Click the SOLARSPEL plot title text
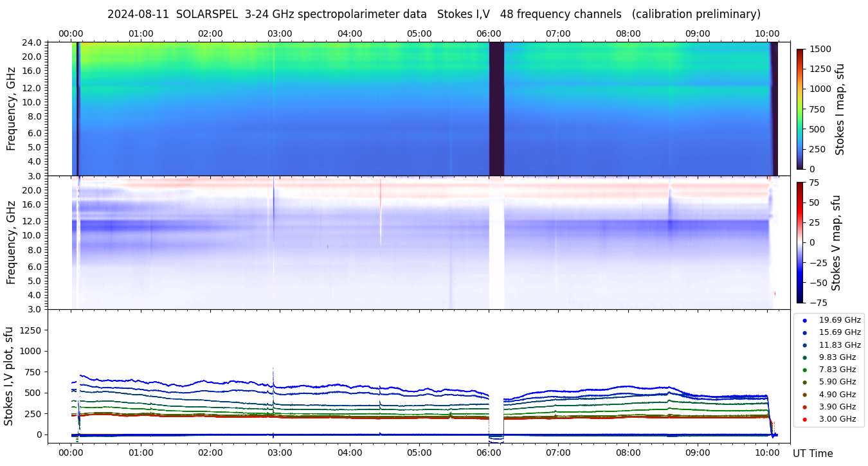Viewport: 868px width, 466px height. 433,14
